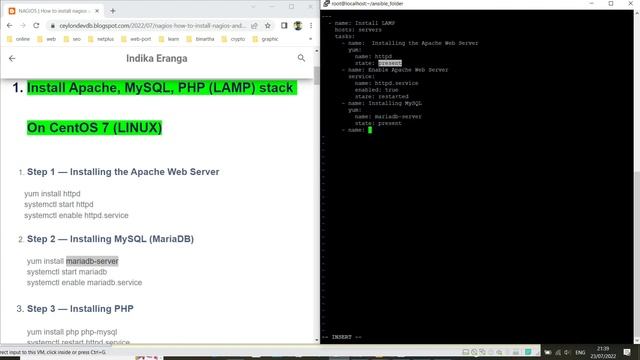Select the NAGIOS How to install tab

53,11
